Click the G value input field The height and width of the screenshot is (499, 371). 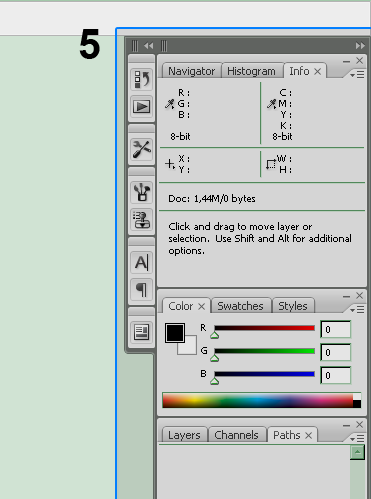pyautogui.click(x=336, y=352)
